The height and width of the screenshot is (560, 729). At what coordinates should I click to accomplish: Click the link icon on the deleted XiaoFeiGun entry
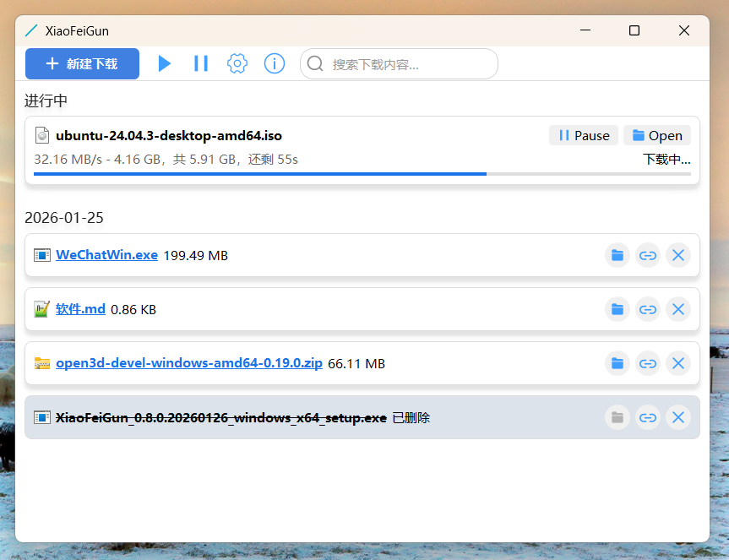tap(647, 416)
